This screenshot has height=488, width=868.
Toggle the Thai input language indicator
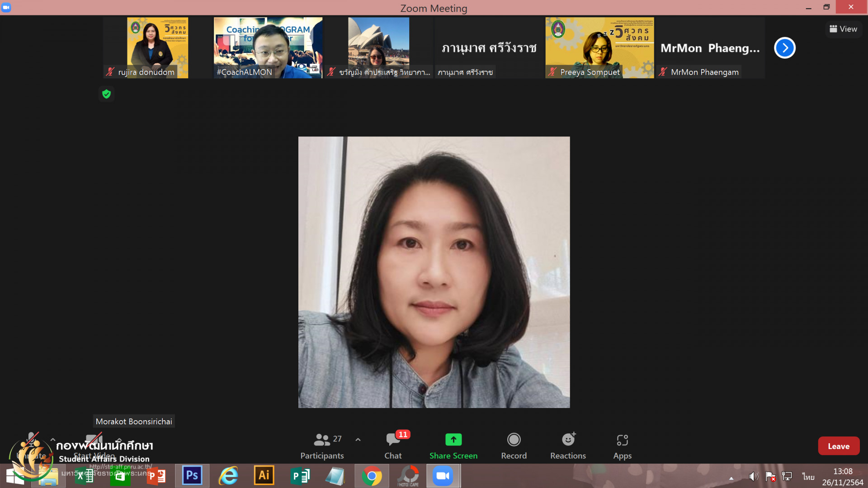coord(808,477)
